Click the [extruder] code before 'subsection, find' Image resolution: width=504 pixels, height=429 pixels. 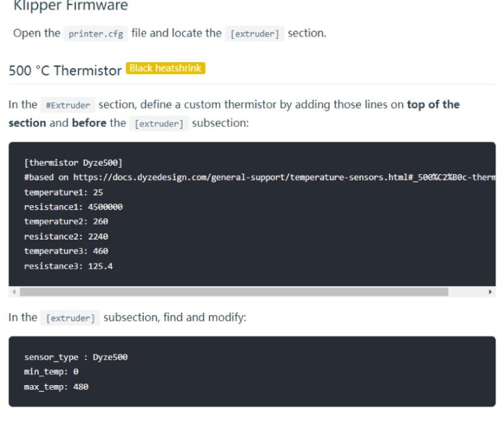[70, 318]
